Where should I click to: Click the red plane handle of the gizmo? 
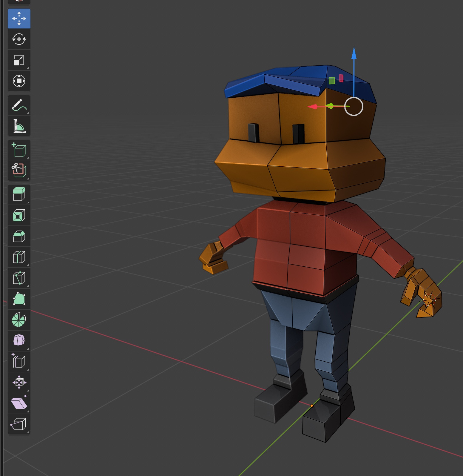pyautogui.click(x=341, y=78)
